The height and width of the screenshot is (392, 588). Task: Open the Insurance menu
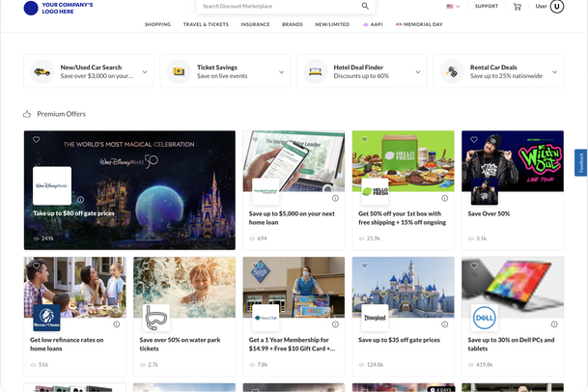tap(255, 24)
